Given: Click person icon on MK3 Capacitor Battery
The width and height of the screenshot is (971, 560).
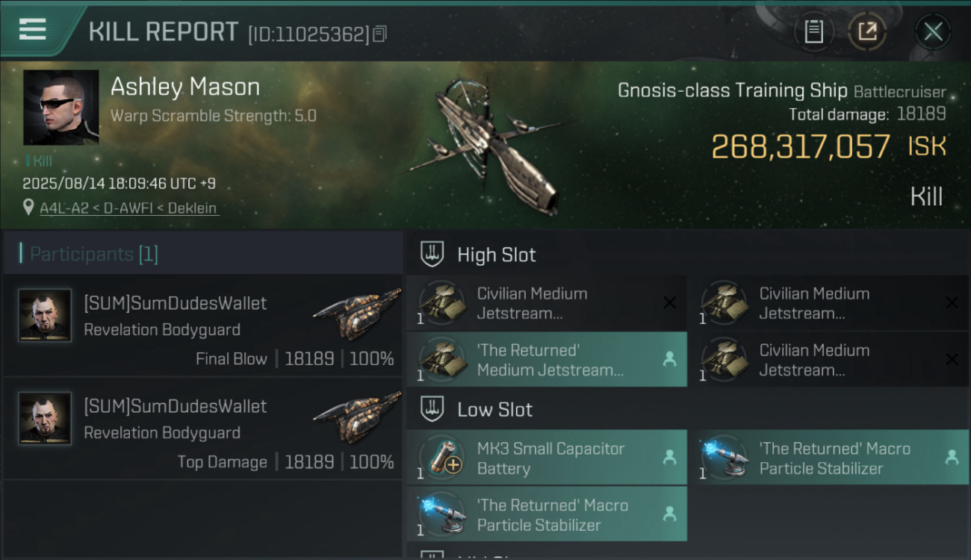Looking at the screenshot, I should (669, 458).
